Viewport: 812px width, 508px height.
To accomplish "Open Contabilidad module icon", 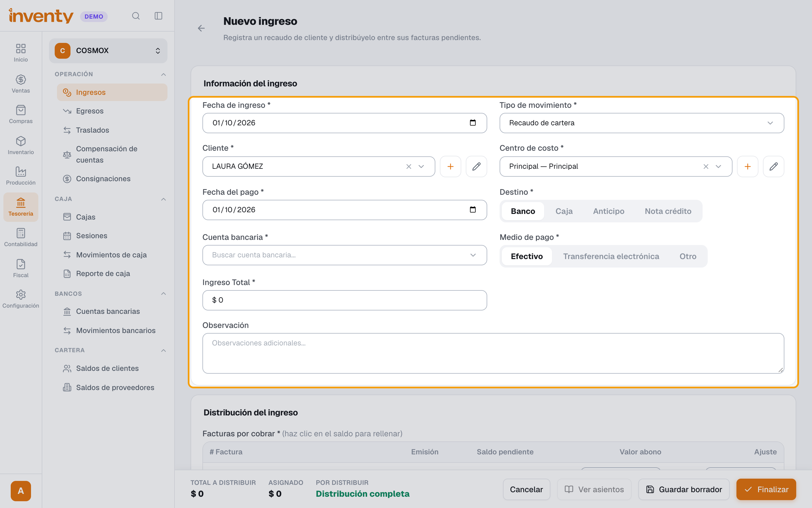I will click(21, 237).
